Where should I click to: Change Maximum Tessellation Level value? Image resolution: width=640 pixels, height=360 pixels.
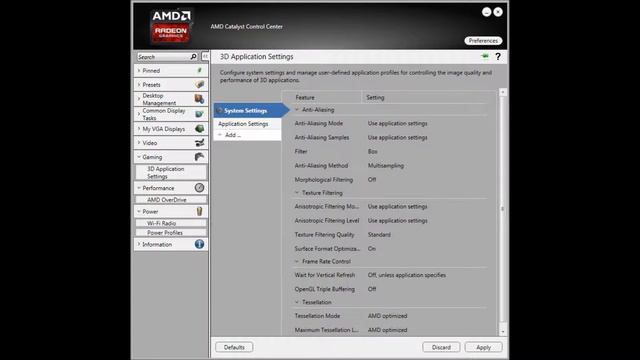pos(387,330)
